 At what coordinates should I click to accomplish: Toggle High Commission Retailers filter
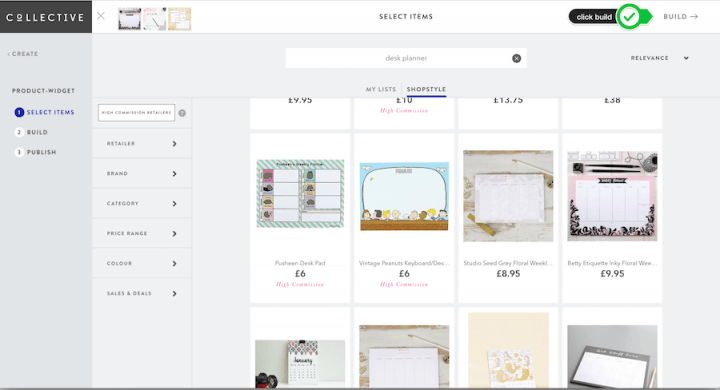tap(136, 113)
